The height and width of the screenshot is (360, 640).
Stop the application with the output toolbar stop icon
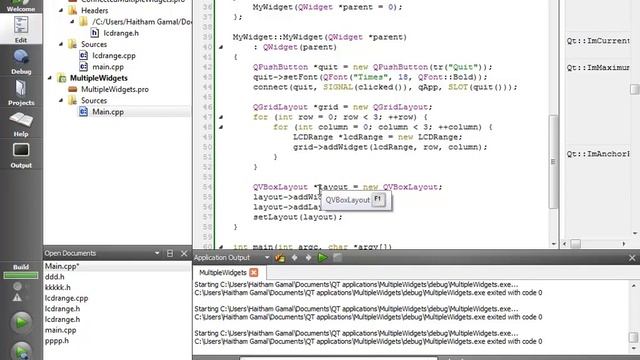[337, 258]
